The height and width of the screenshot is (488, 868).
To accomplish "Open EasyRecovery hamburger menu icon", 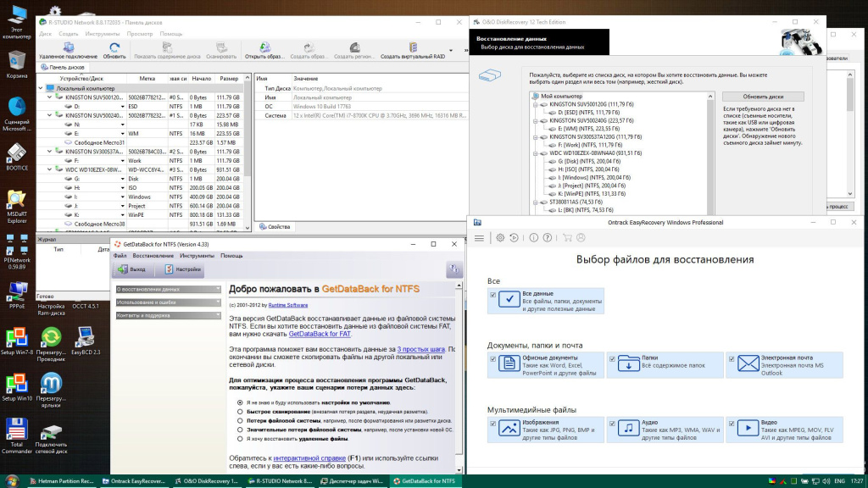I will [479, 238].
